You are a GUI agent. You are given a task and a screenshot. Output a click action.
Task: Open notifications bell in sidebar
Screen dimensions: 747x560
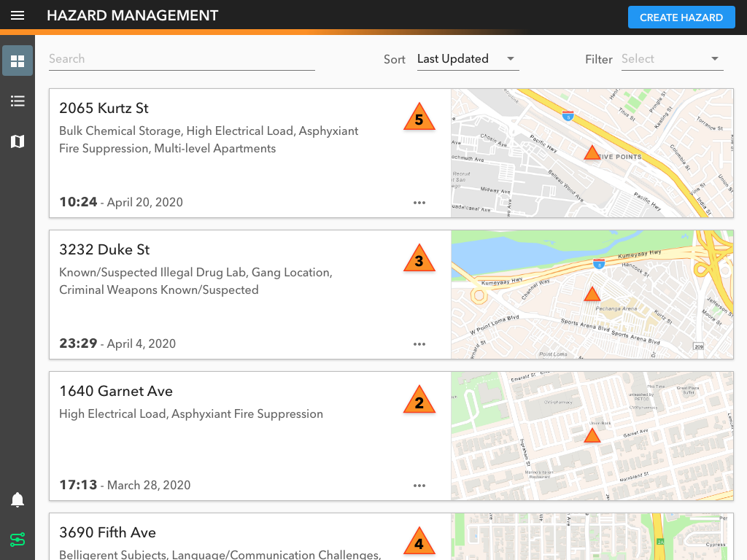click(18, 499)
